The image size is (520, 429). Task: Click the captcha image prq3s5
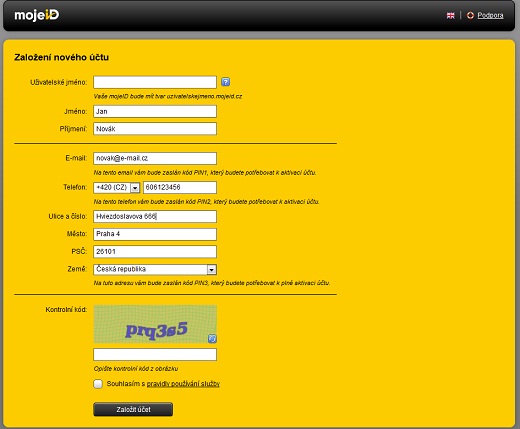coord(155,324)
